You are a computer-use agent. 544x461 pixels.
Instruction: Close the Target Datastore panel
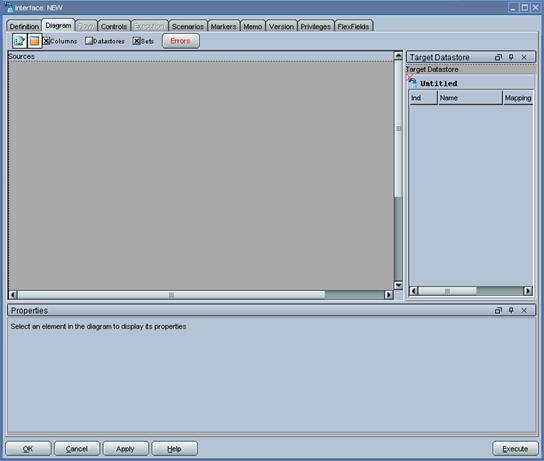click(x=524, y=57)
